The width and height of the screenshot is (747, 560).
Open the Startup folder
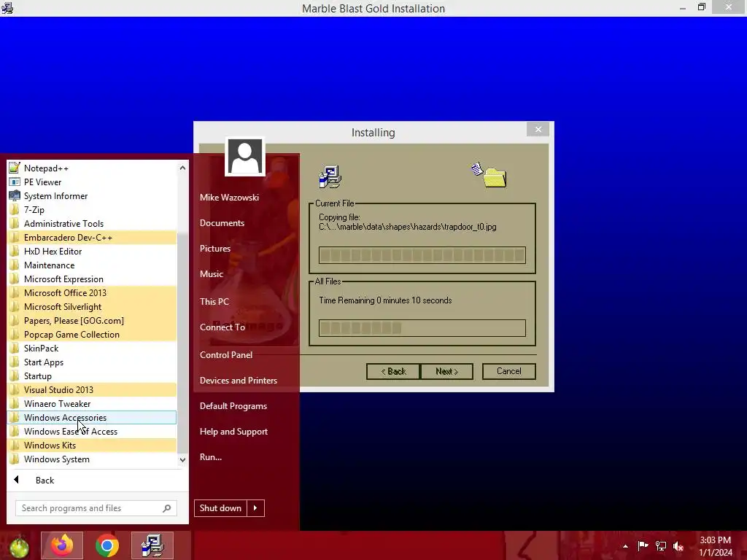[92, 376]
